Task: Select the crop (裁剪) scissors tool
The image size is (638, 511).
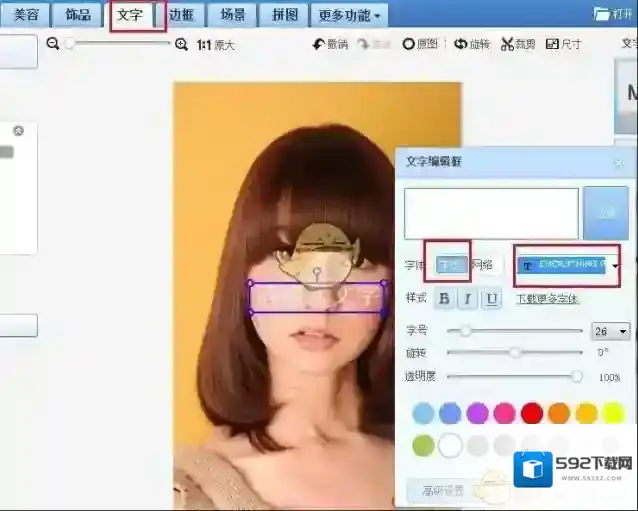Action: click(x=520, y=45)
